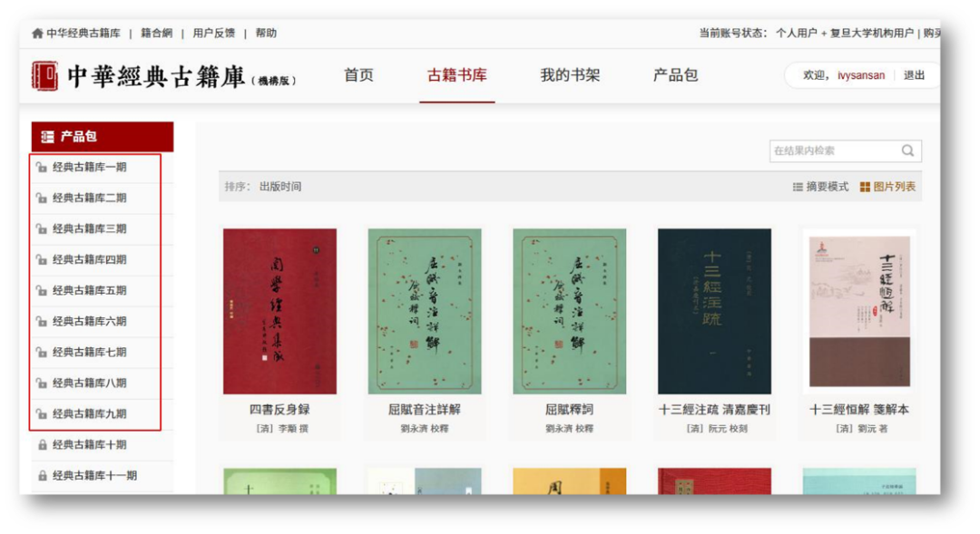The height and width of the screenshot is (534, 980).
Task: Click unlock icon beside 经典古籍库七期
Action: tap(42, 353)
